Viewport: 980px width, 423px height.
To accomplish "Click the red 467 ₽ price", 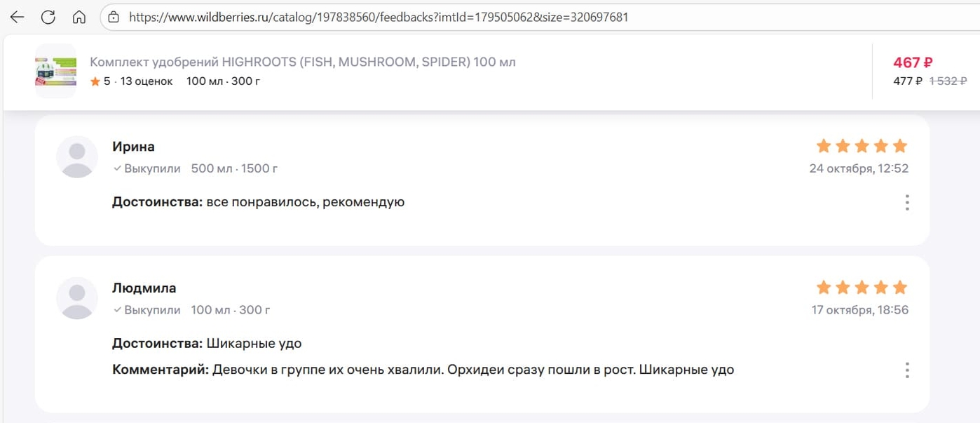I will point(913,62).
